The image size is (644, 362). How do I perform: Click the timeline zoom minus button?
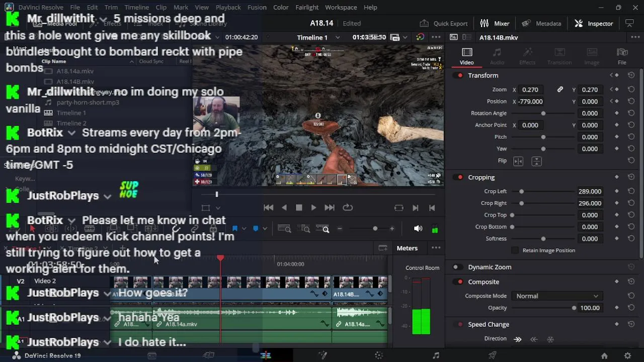point(340,229)
